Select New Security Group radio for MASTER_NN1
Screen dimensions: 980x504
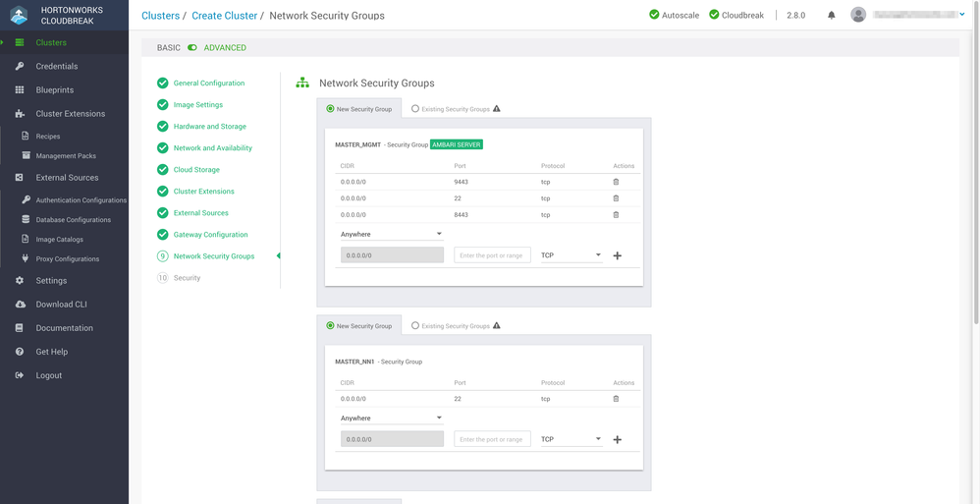(330, 326)
